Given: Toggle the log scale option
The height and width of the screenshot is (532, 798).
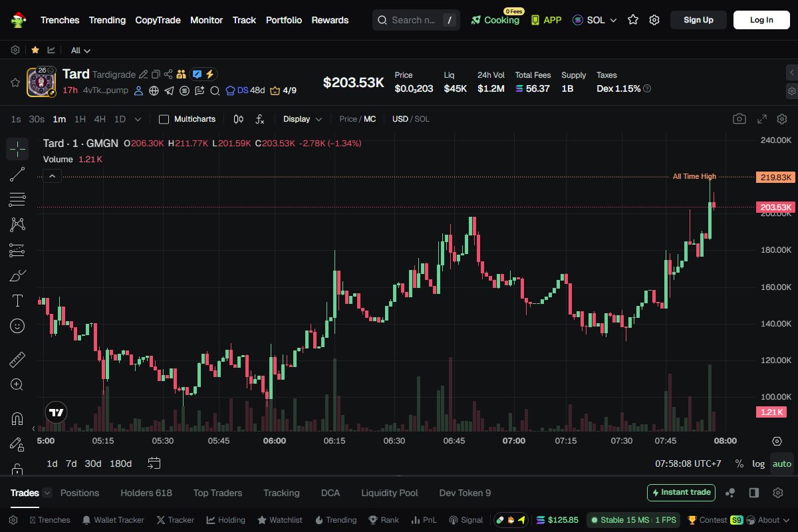Looking at the screenshot, I should [x=758, y=464].
